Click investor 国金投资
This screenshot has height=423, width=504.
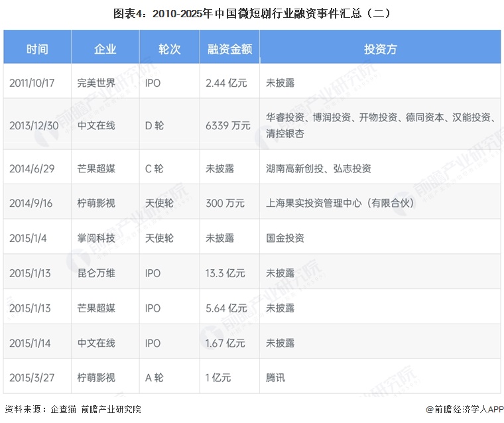[x=284, y=238]
